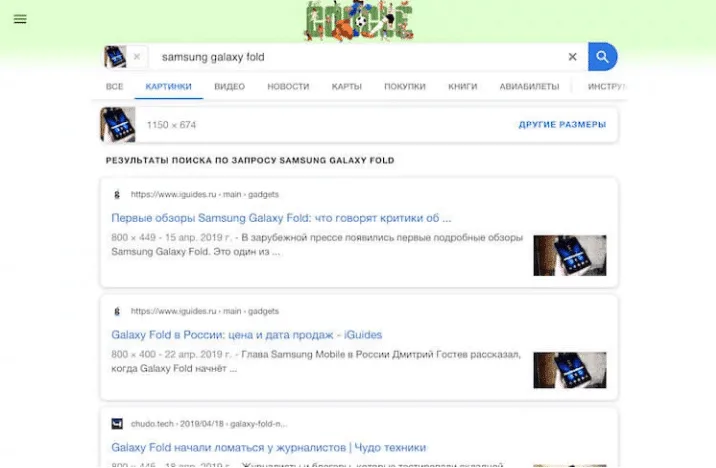Focus the search field with samsung galaxy fold
This screenshot has height=468, width=716.
coord(356,57)
